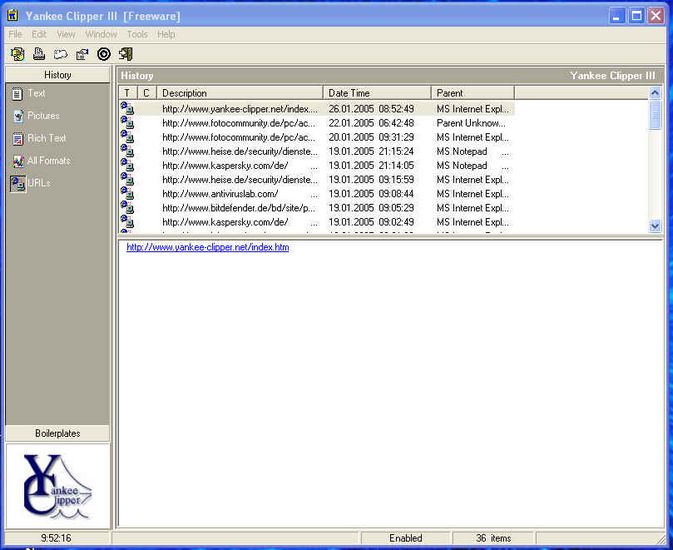
Task: Click the history list scrollbar thumb
Action: (x=655, y=114)
